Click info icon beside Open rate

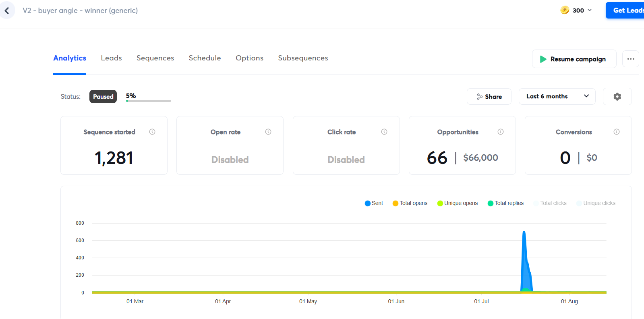coord(268,132)
